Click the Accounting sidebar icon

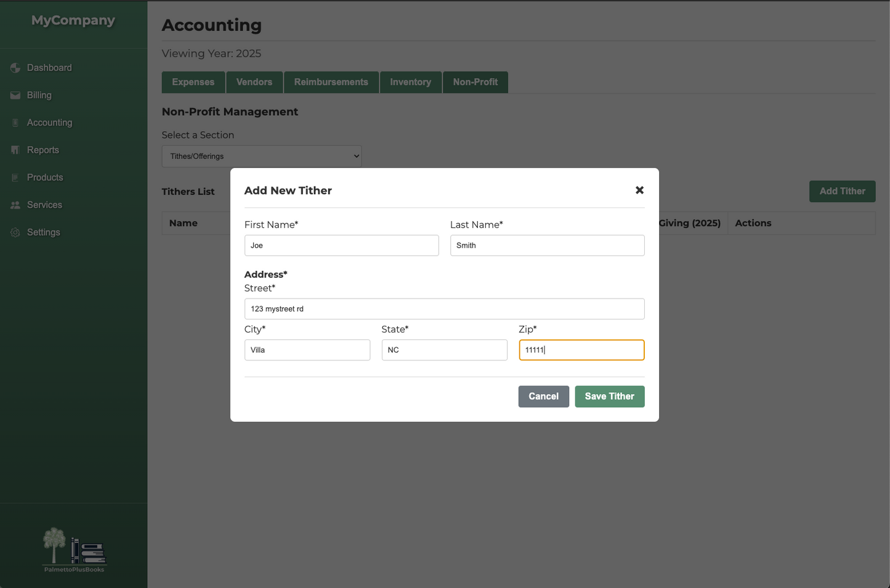15,123
